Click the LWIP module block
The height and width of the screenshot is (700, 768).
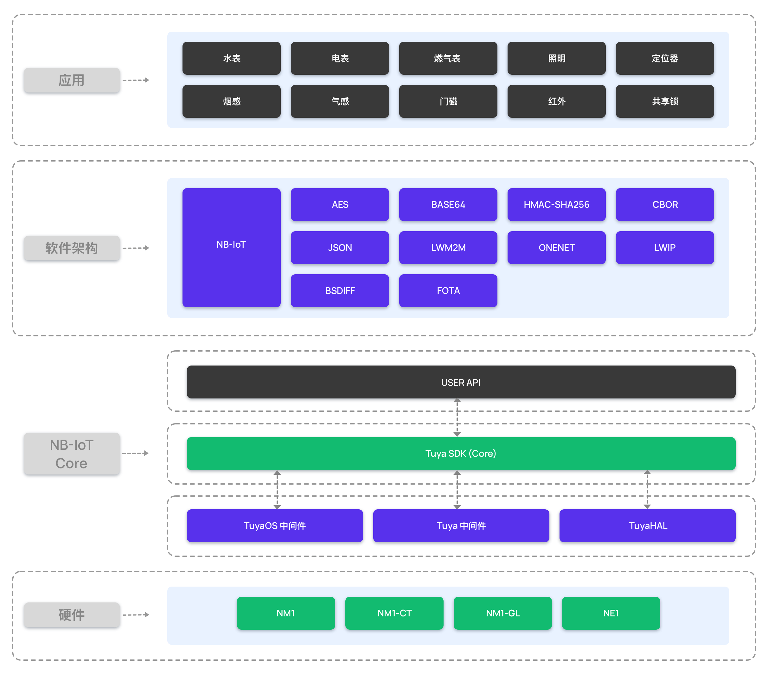point(665,248)
